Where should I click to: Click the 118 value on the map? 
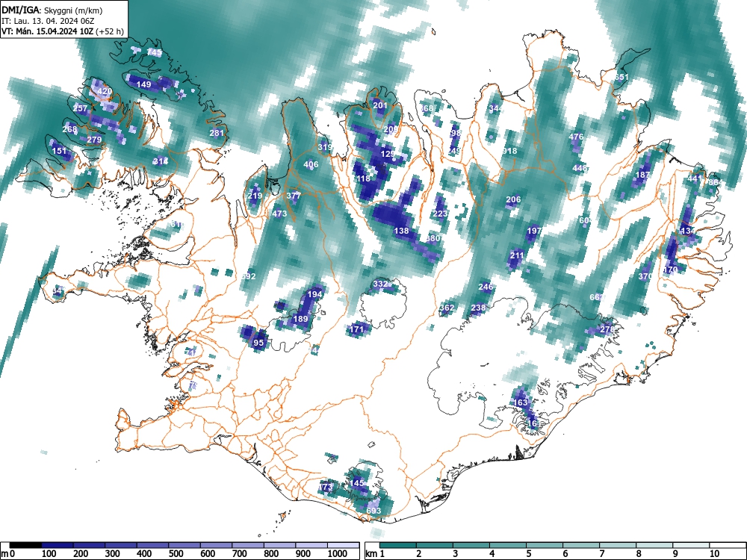click(363, 178)
